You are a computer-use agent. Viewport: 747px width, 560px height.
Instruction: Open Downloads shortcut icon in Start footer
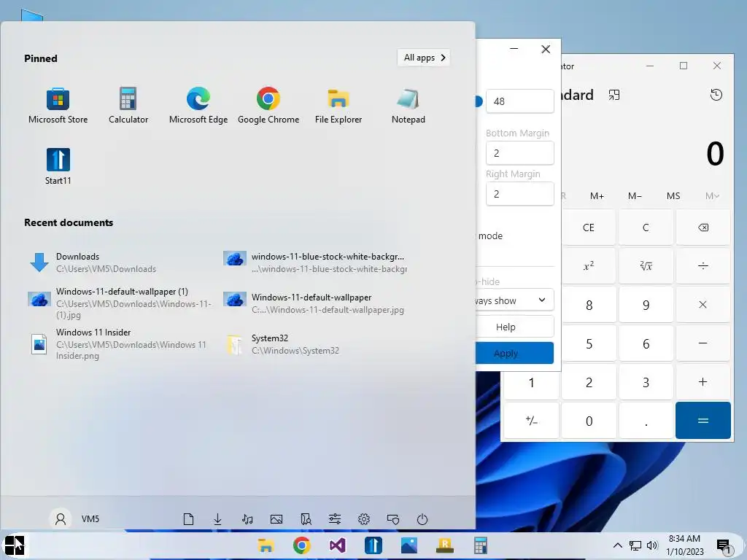point(217,519)
